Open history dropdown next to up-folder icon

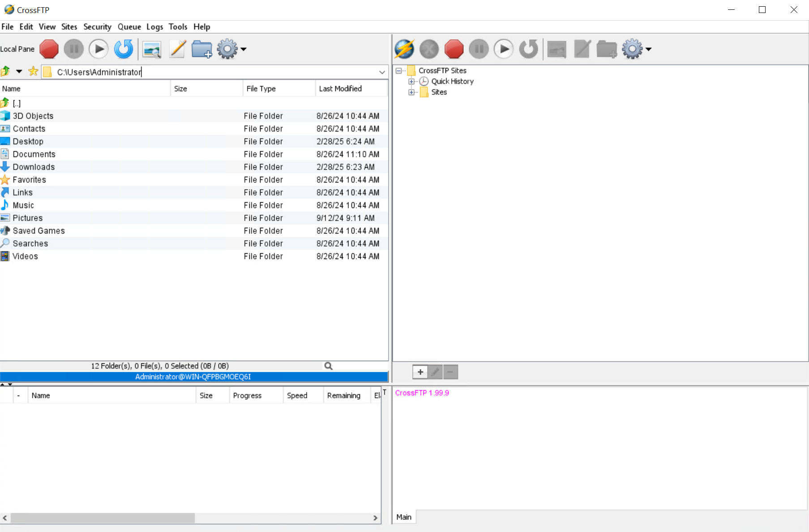(19, 71)
